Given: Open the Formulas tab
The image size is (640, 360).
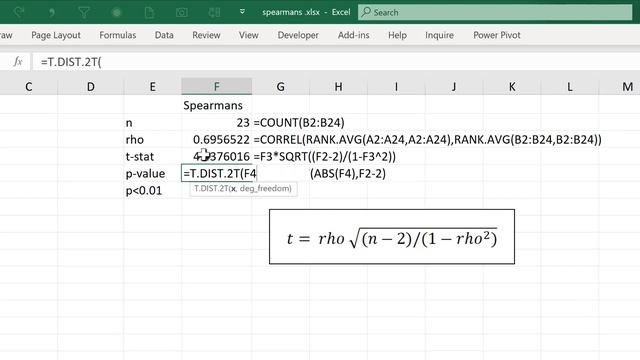Looking at the screenshot, I should coord(118,36).
